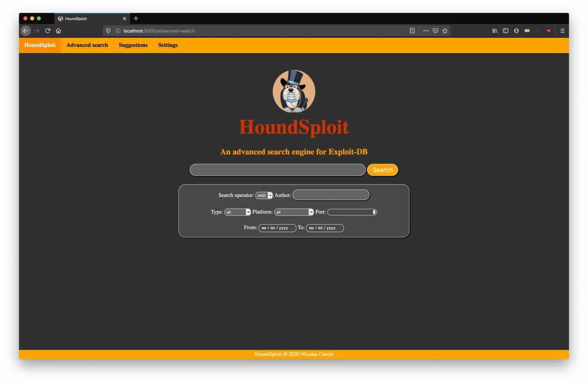Image resolution: width=588 pixels, height=384 pixels.
Task: Show sidebars icon in browser toolbar
Action: [505, 31]
